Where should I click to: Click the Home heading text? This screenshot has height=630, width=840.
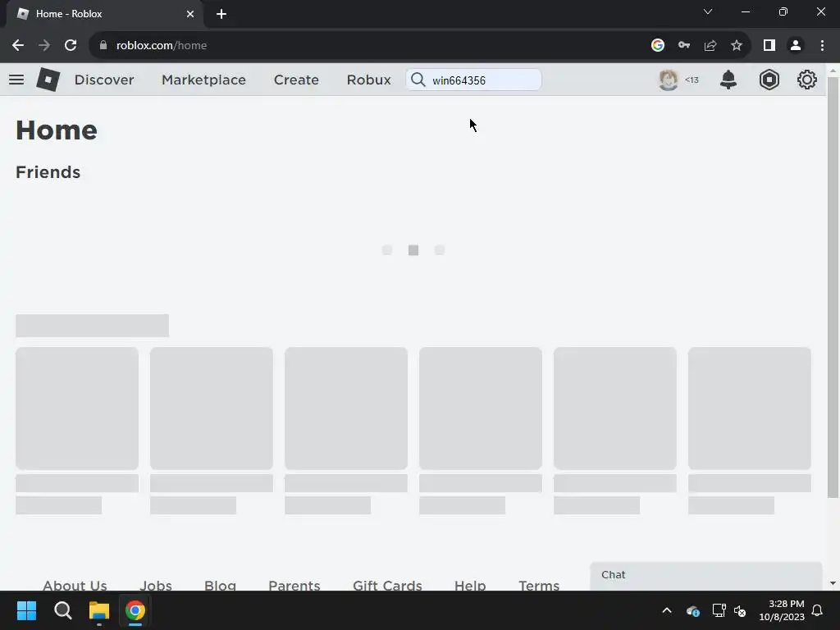pyautogui.click(x=57, y=130)
